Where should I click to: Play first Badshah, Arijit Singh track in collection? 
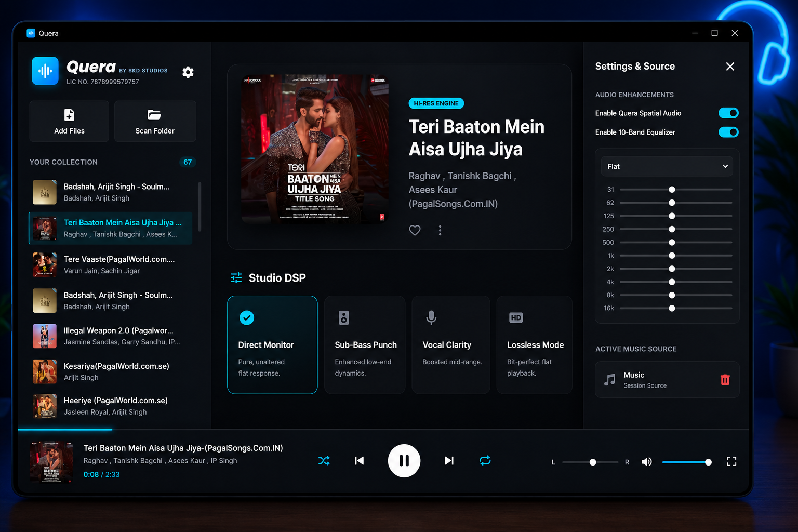coord(111,192)
